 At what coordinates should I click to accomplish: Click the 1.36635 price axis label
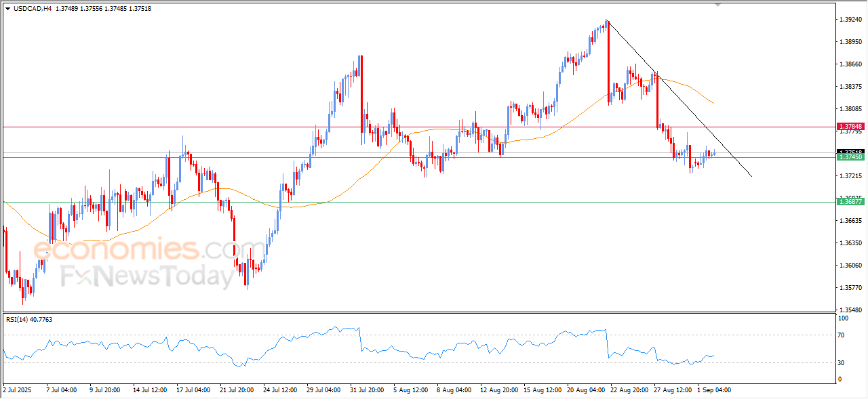[x=850, y=221]
